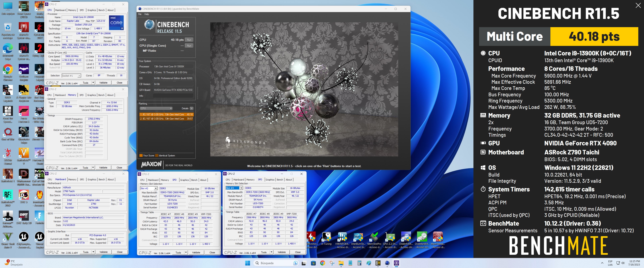Click Validate in the CPU-Z CPU window
The width and height of the screenshot is (644, 268).
pyautogui.click(x=103, y=83)
